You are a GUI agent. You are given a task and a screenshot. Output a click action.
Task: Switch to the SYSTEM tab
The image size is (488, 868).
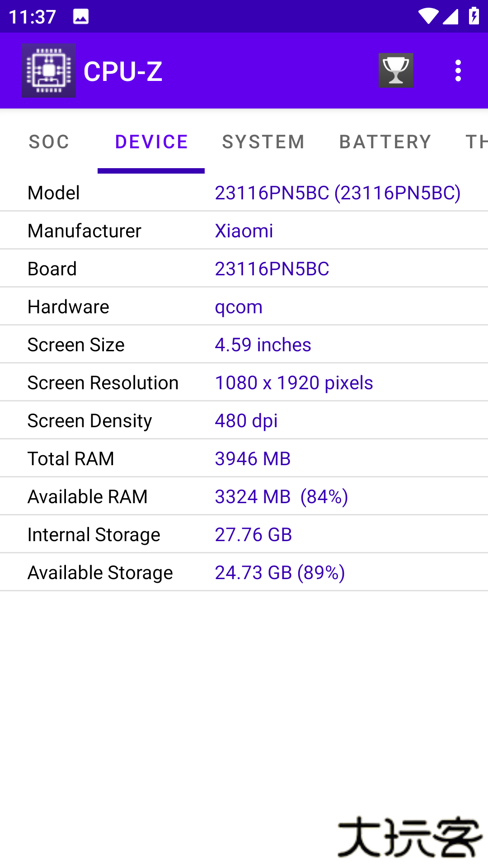[x=263, y=142]
